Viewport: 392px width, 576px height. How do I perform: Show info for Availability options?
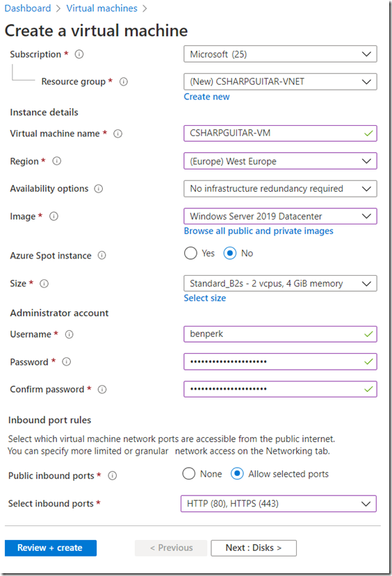click(99, 189)
